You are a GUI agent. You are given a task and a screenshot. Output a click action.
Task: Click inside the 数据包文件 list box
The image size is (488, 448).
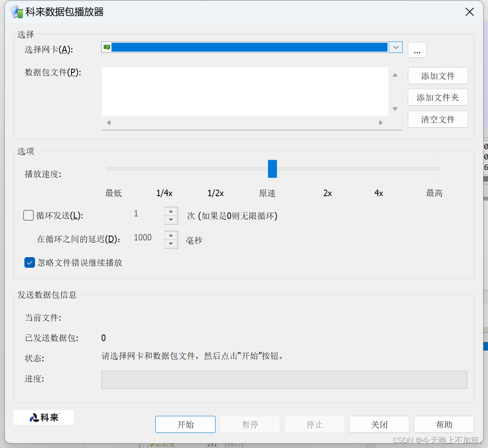click(245, 92)
